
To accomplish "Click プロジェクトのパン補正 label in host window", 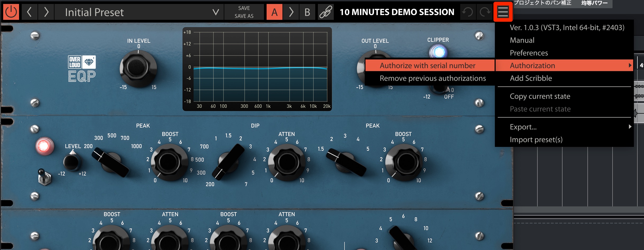I will tap(542, 3).
